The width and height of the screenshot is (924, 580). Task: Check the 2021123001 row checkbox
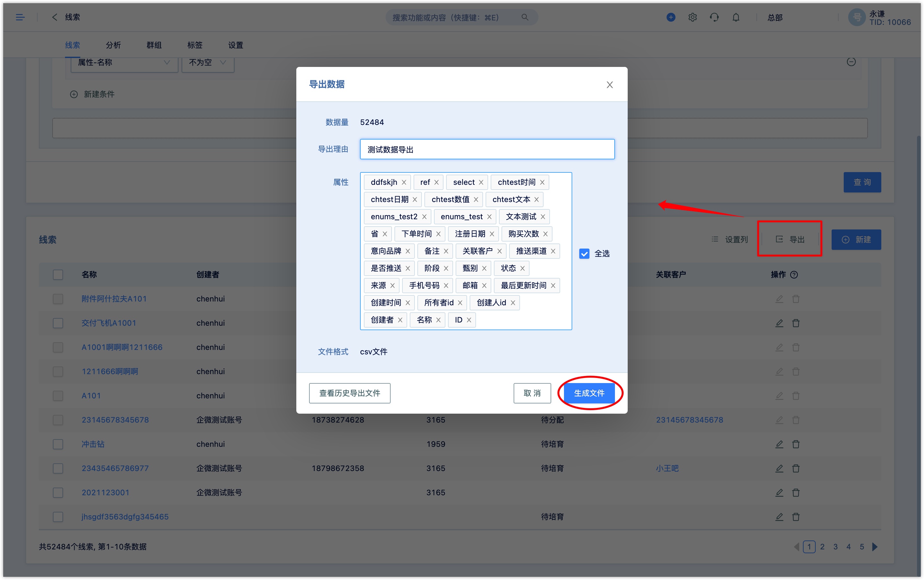[x=58, y=493]
